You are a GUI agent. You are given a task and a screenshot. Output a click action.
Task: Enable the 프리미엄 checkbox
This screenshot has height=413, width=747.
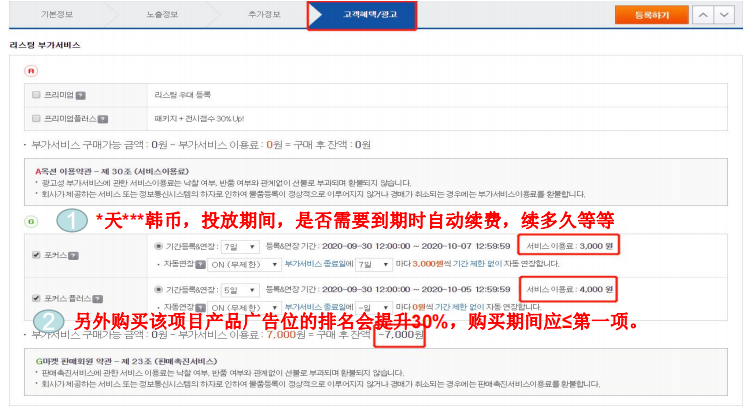point(36,94)
